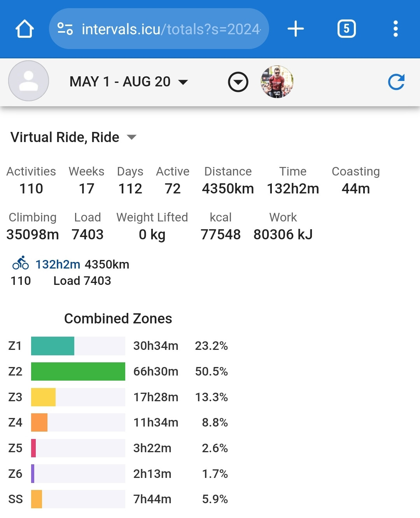420x518 pixels.
Task: Open the browser three-dot menu
Action: (395, 29)
